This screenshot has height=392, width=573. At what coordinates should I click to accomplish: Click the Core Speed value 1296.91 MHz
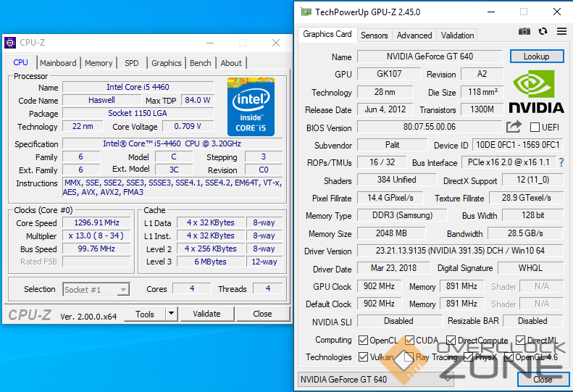(x=96, y=222)
